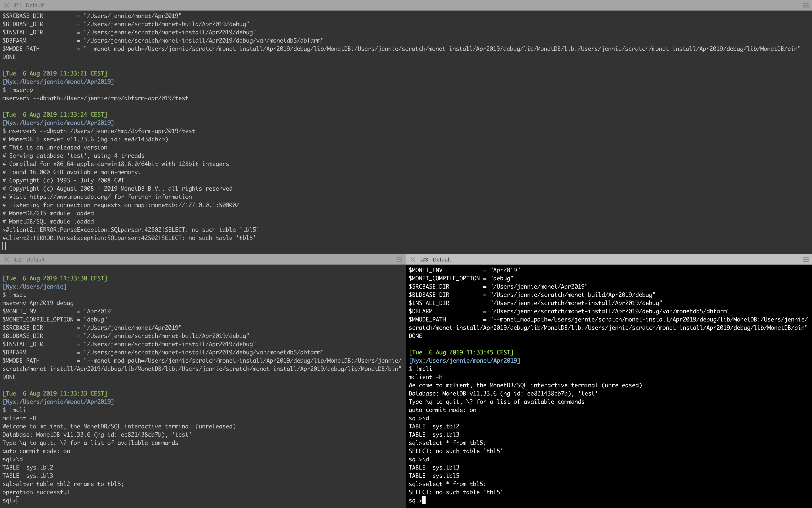812x508 pixels.
Task: Click the '$MMODE_PATH' line in pane 1
Action: click(x=402, y=49)
